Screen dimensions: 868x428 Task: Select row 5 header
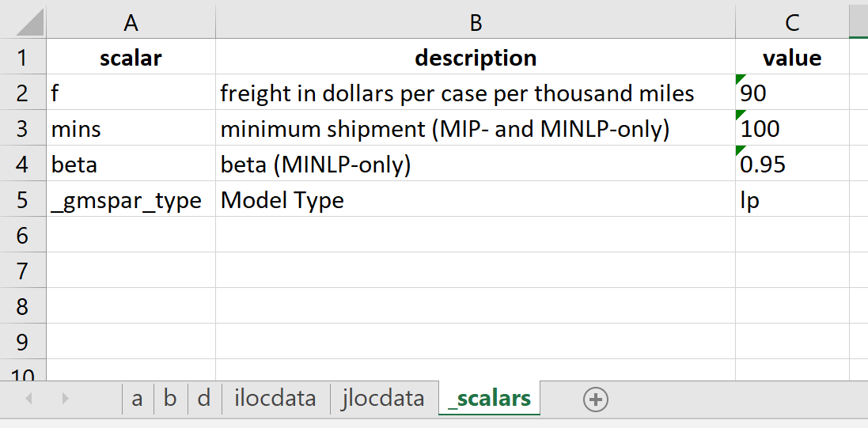[22, 199]
